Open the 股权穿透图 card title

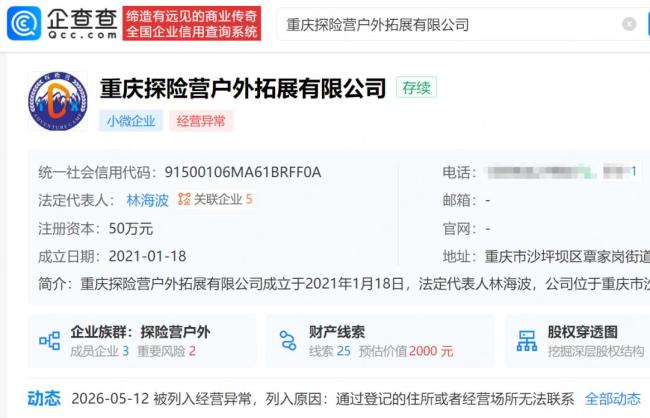click(x=582, y=332)
